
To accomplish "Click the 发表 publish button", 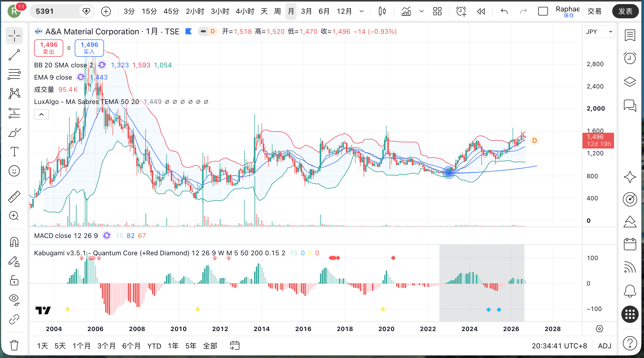I will coord(625,11).
